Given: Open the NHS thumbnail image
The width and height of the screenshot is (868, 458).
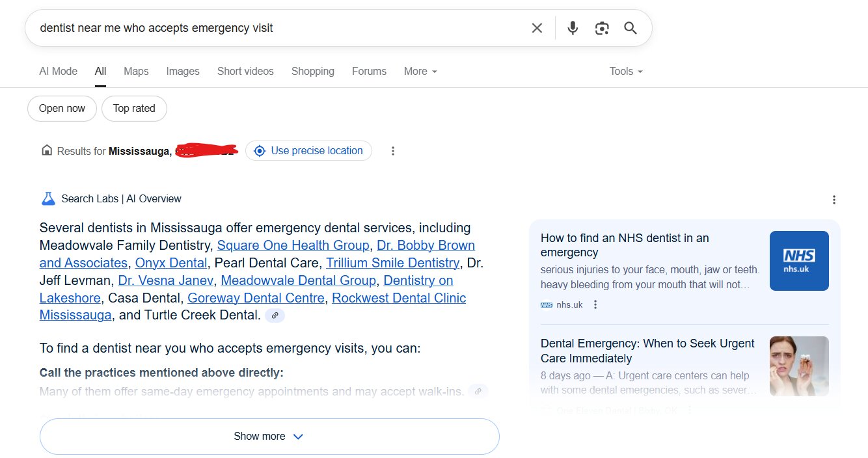Looking at the screenshot, I should click(x=799, y=261).
